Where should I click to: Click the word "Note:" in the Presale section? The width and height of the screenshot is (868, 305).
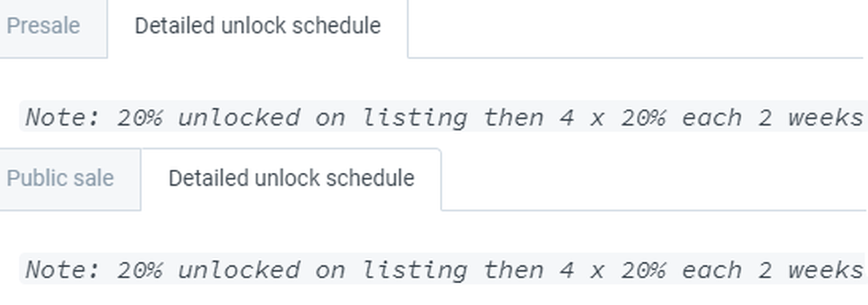(x=63, y=117)
